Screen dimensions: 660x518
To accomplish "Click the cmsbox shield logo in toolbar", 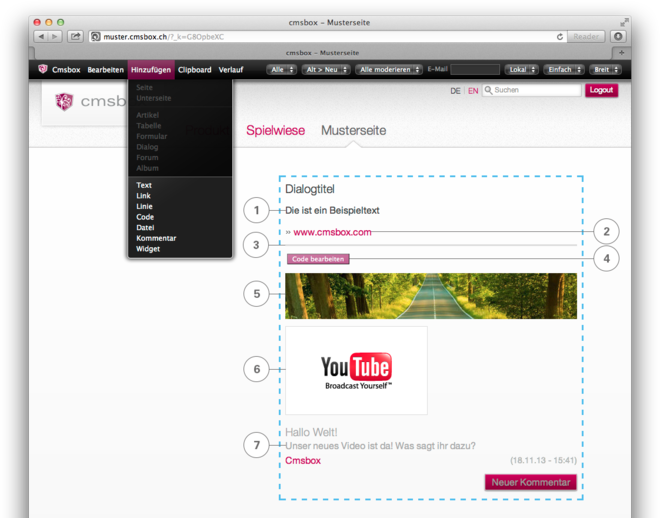I will 42,70.
